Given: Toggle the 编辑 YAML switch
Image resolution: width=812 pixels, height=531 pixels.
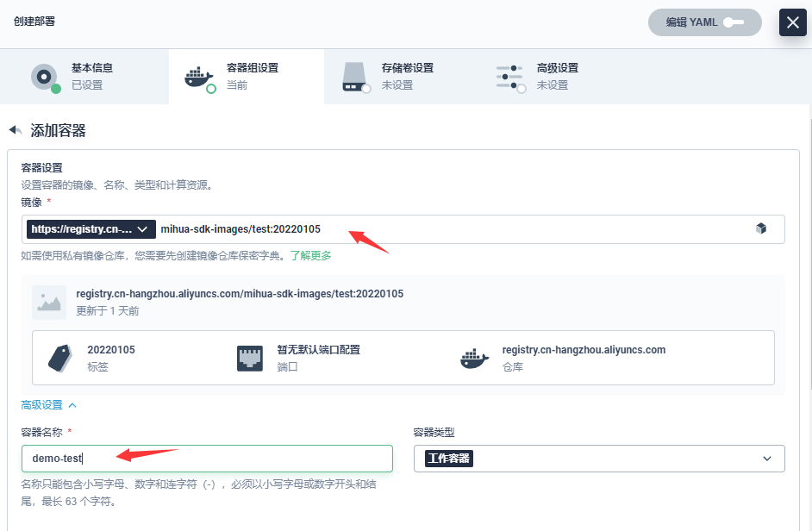Looking at the screenshot, I should point(733,22).
